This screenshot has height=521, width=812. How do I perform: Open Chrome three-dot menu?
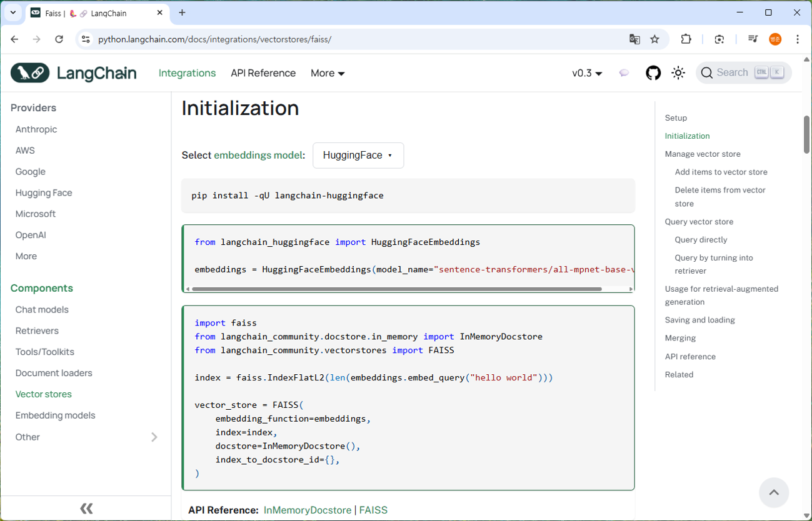tap(798, 39)
